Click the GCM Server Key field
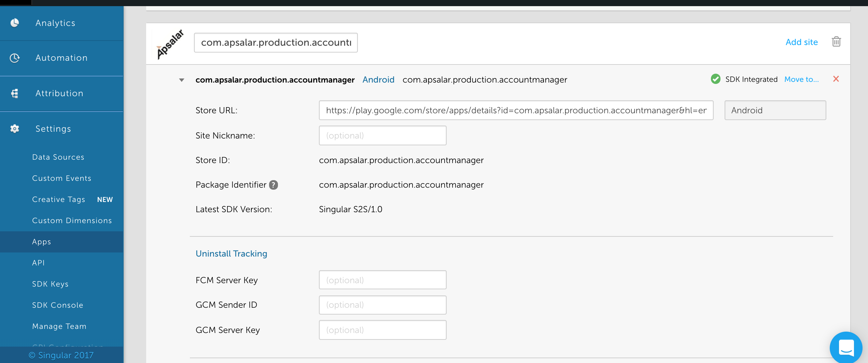Viewport: 868px width, 363px height. [x=382, y=330]
